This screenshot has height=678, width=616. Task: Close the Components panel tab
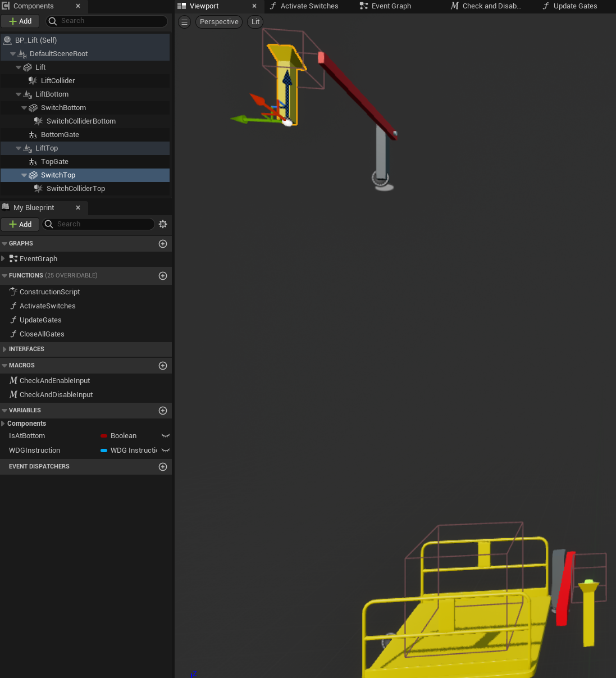tap(78, 6)
